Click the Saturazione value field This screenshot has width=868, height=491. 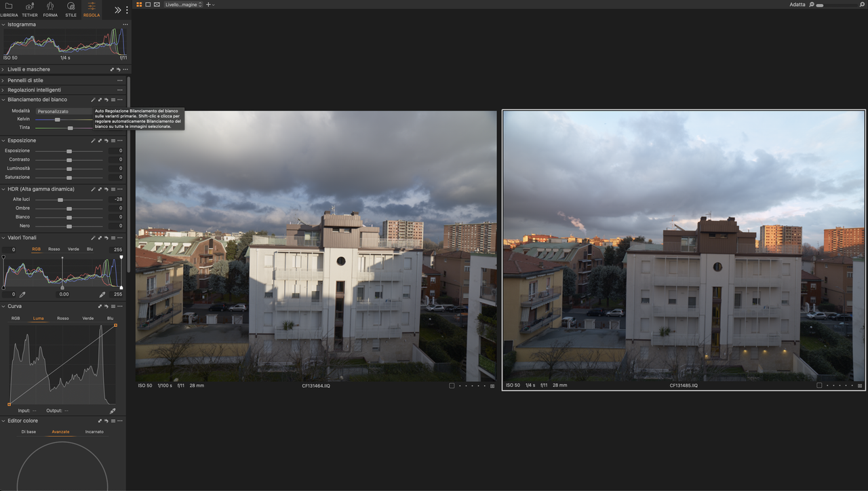point(116,177)
